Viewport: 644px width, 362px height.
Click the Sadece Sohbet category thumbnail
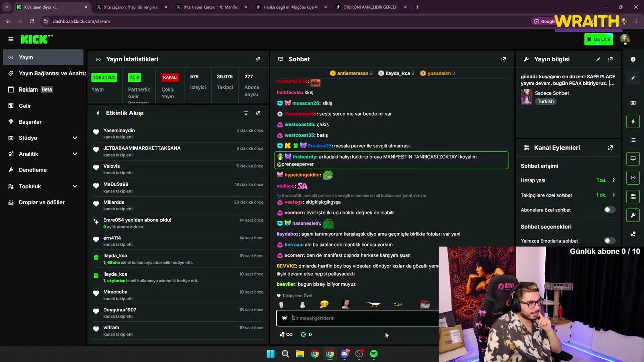(526, 97)
